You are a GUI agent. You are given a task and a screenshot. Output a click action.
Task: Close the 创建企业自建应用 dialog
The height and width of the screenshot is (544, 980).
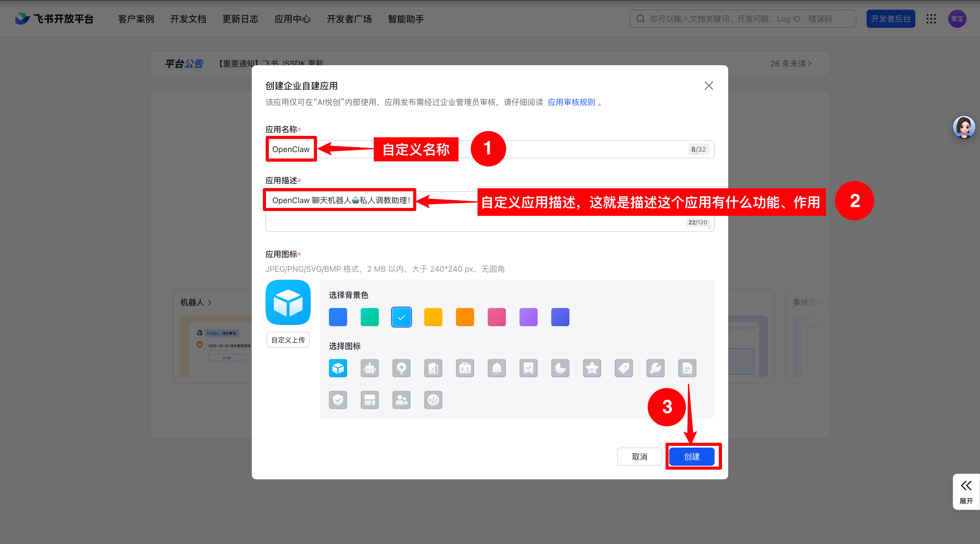[x=708, y=86]
